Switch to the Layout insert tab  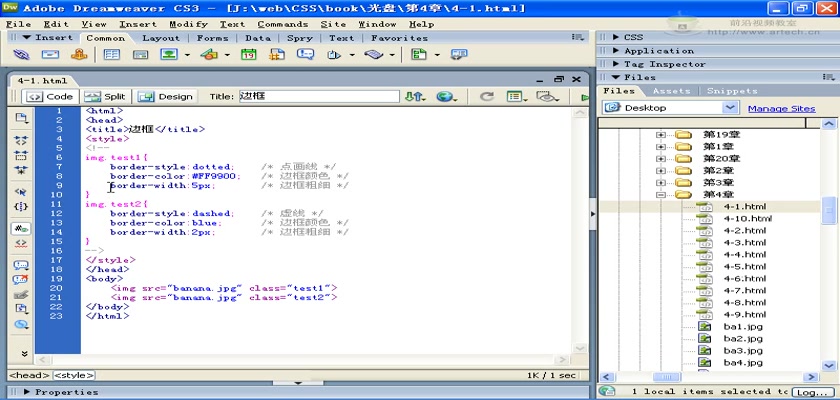pos(161,38)
